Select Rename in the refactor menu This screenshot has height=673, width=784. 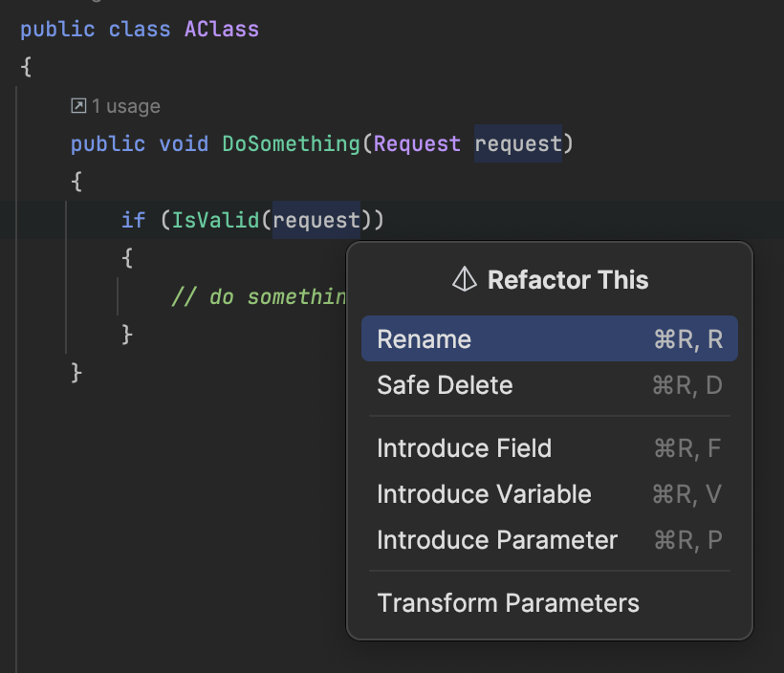click(x=425, y=339)
